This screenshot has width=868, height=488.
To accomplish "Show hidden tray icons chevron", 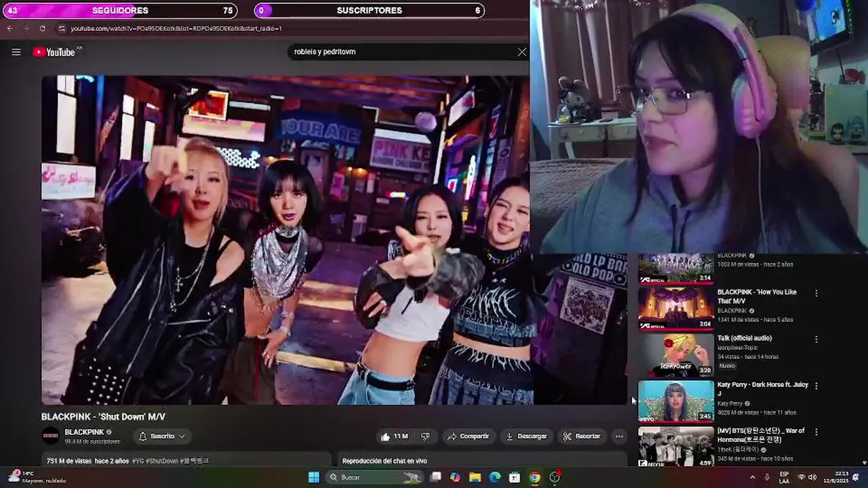I will point(752,477).
